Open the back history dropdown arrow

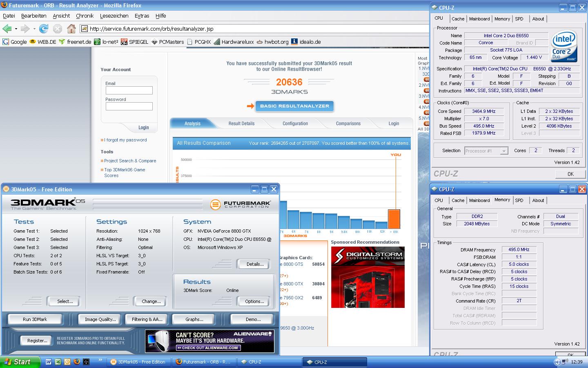16,29
